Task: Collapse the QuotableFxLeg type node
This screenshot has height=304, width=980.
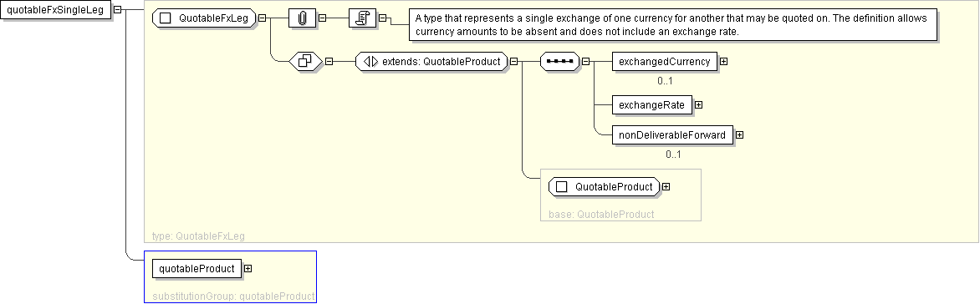Action: [262, 18]
